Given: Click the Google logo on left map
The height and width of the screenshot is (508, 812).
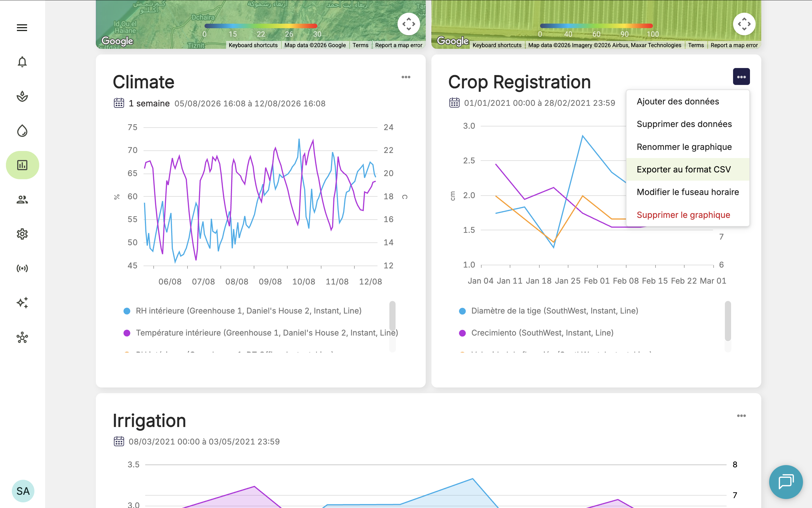Looking at the screenshot, I should pyautogui.click(x=118, y=41).
